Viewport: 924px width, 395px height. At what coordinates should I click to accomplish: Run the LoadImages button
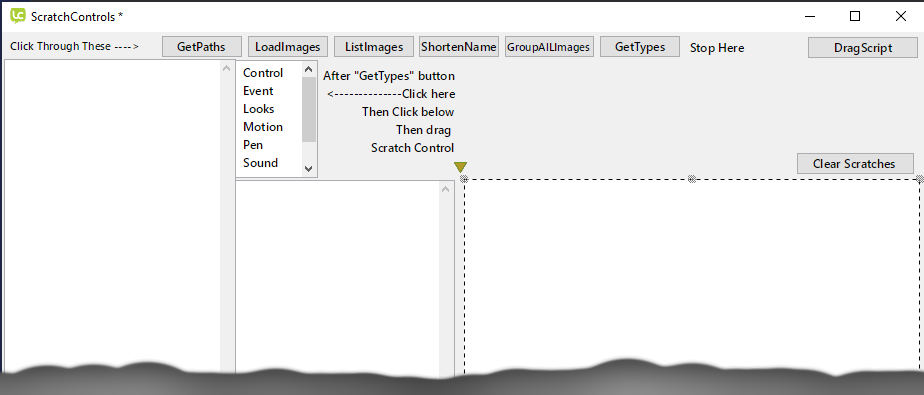click(x=288, y=47)
